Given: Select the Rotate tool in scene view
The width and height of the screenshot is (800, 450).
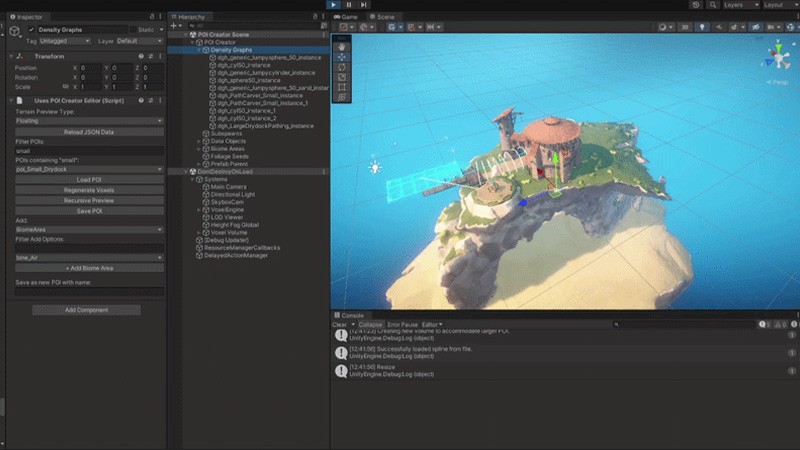Looking at the screenshot, I should (342, 67).
